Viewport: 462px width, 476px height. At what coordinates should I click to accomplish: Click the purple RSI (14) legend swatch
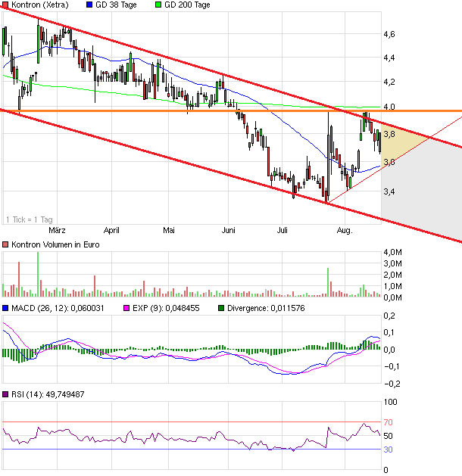click(x=5, y=394)
